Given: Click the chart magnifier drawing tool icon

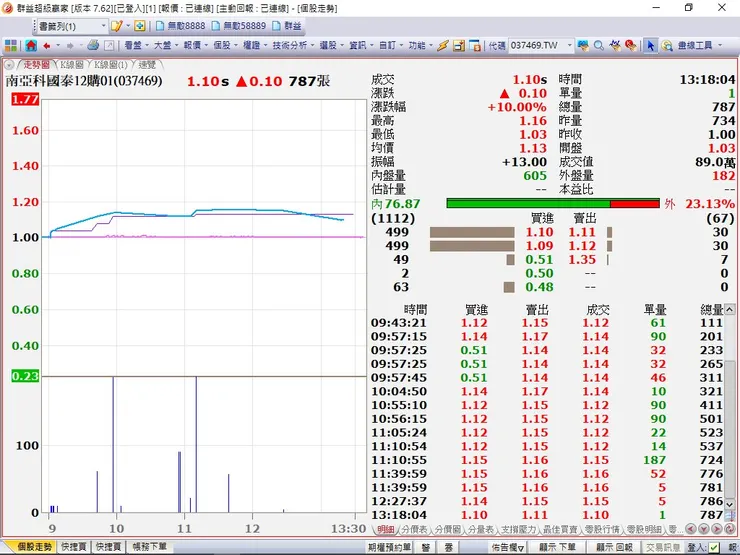Looking at the screenshot, I should tap(667, 46).
